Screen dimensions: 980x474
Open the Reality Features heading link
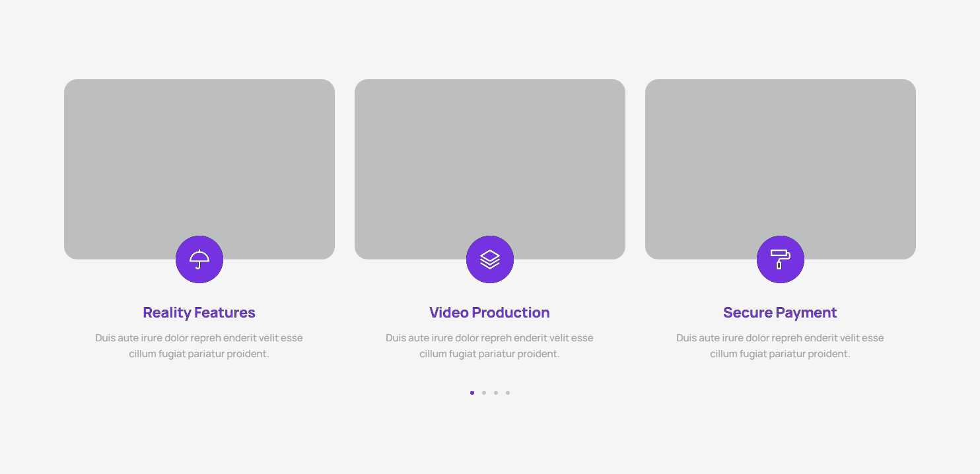[199, 312]
